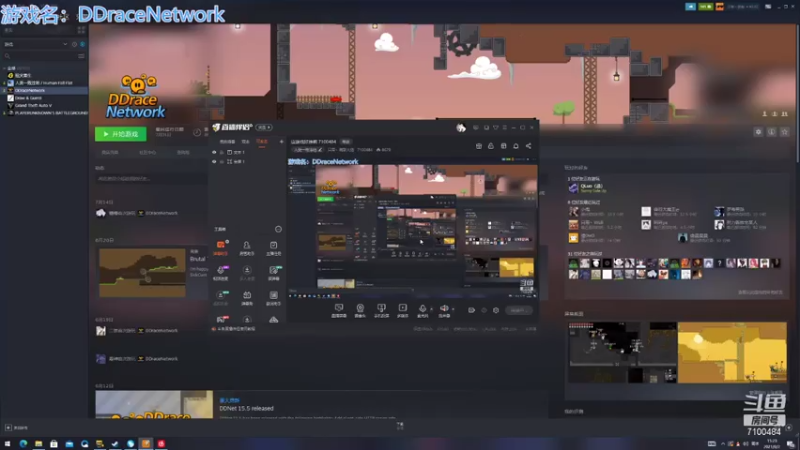Open the Windows Start button on taskbar

click(x=7, y=444)
